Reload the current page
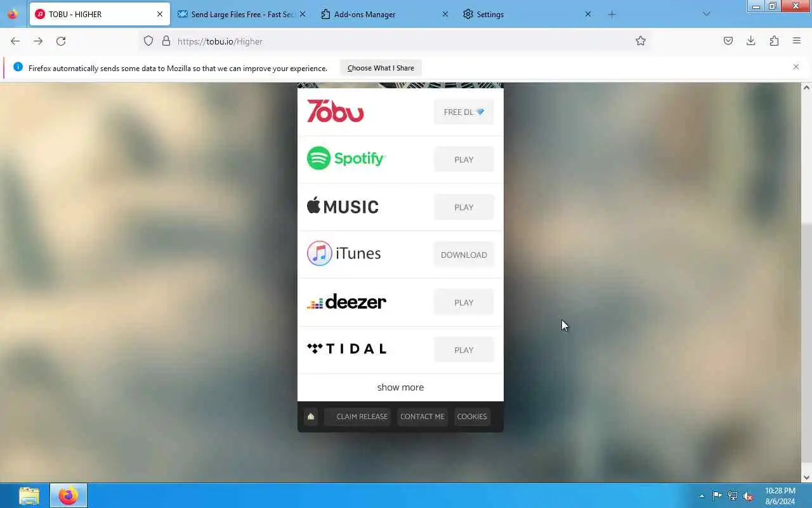The height and width of the screenshot is (508, 812). [61, 41]
